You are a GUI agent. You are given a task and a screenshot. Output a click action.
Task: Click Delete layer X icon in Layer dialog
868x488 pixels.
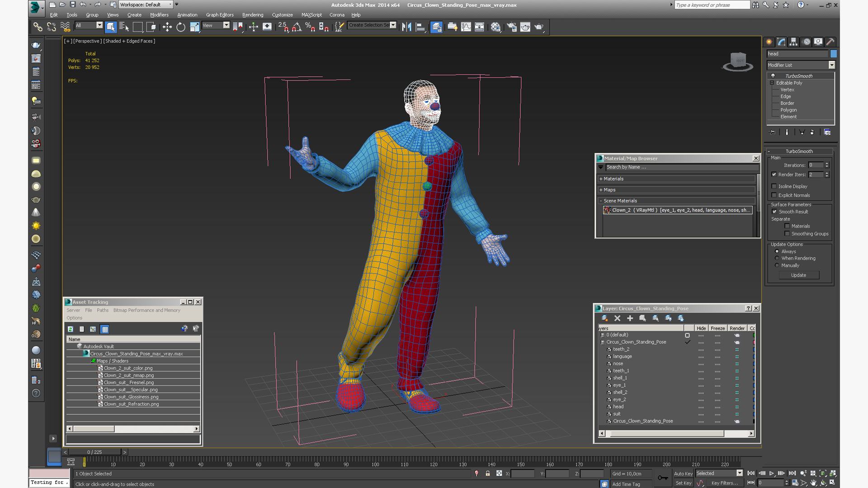coord(617,319)
